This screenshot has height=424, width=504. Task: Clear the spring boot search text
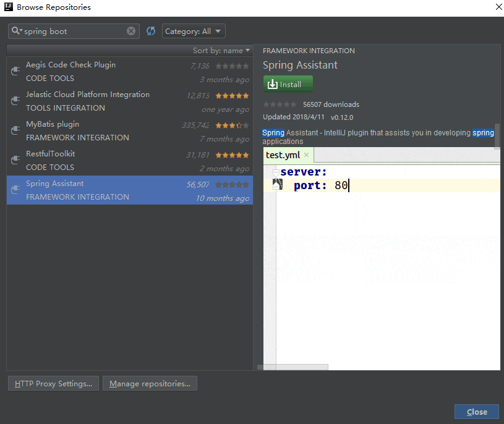tap(131, 31)
